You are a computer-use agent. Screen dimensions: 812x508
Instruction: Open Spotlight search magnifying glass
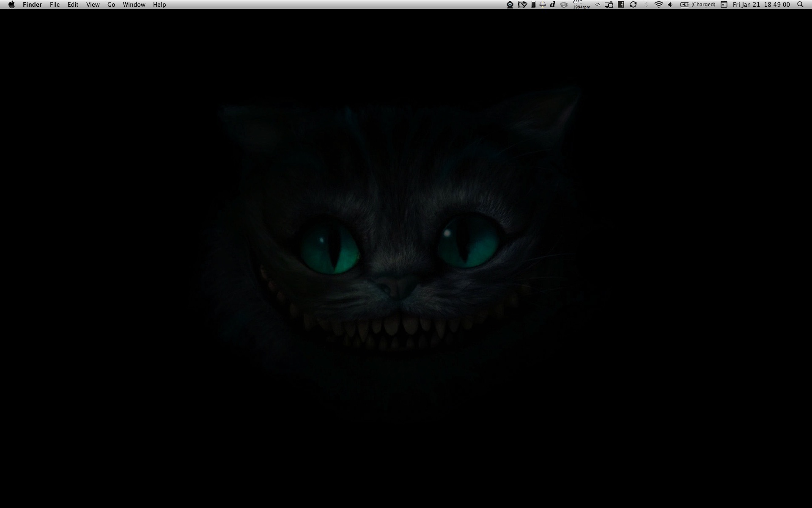click(800, 5)
